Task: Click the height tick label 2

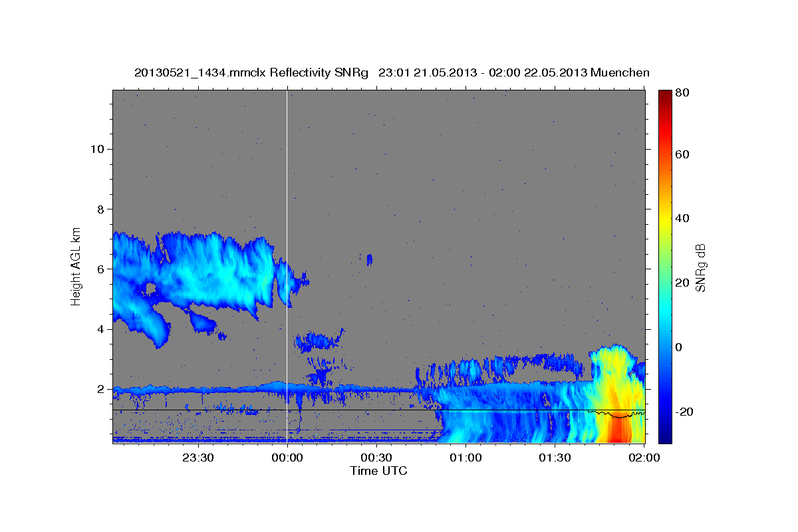Action: (100, 389)
